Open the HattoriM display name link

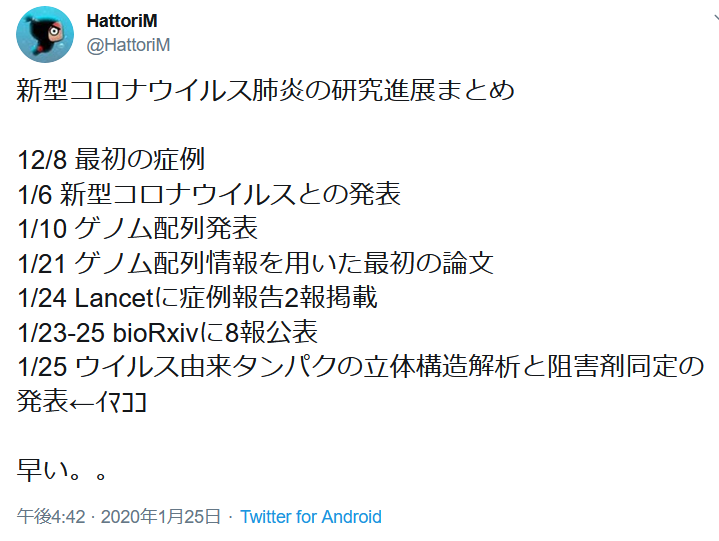(x=122, y=21)
